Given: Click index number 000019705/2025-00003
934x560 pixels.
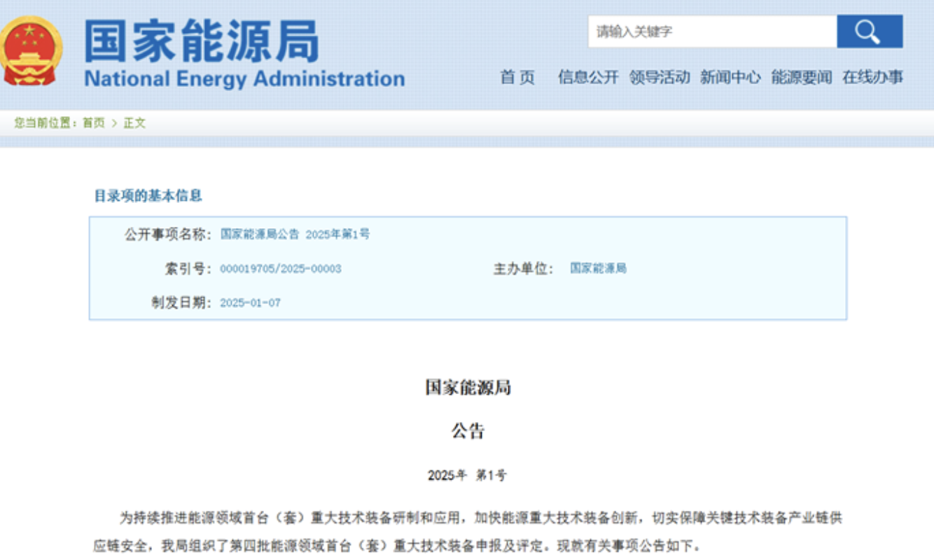Looking at the screenshot, I should coord(281,269).
